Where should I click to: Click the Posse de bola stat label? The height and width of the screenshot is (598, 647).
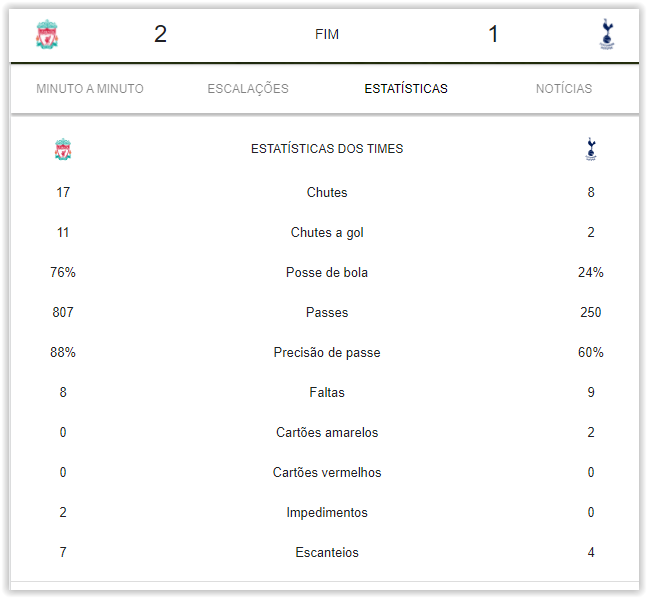pos(327,273)
